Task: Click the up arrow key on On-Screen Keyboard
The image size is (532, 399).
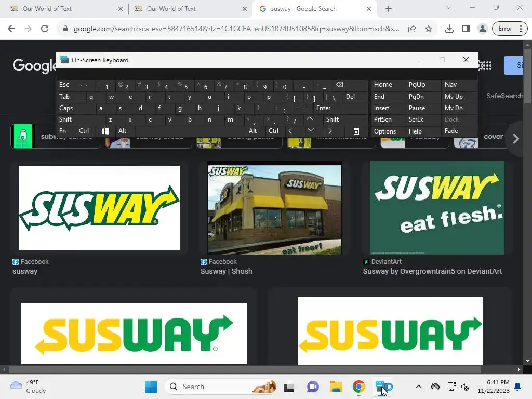Action: pos(310,119)
